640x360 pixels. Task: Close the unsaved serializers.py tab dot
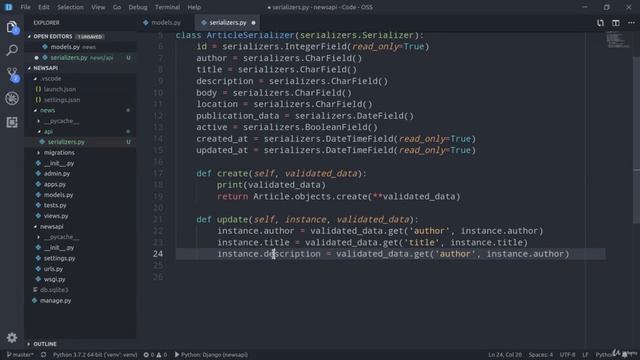click(253, 23)
